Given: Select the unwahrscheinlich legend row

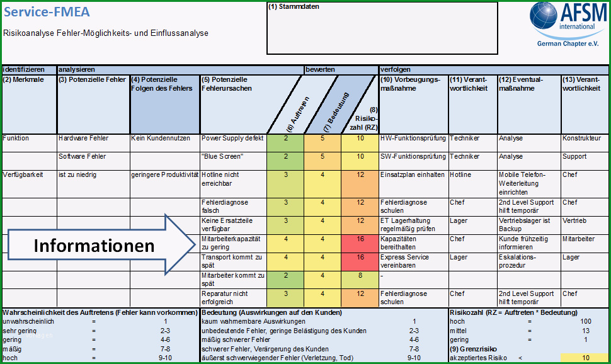Looking at the screenshot, I should [x=100, y=322].
